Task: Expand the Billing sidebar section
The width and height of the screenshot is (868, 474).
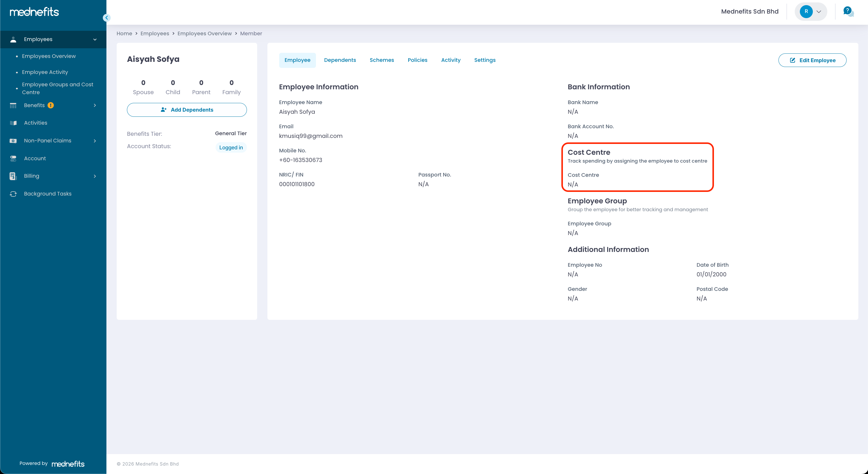Action: click(x=95, y=176)
